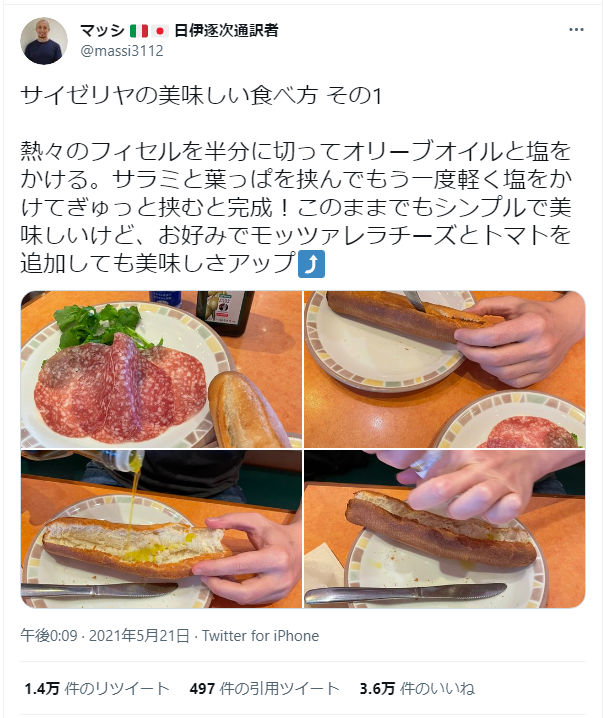Click the profile avatar of massi3112

point(44,41)
